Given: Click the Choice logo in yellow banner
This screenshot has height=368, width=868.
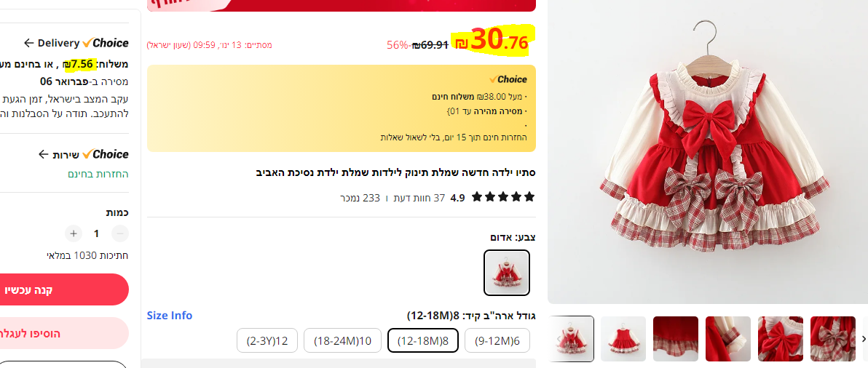Looking at the screenshot, I should click(x=508, y=79).
